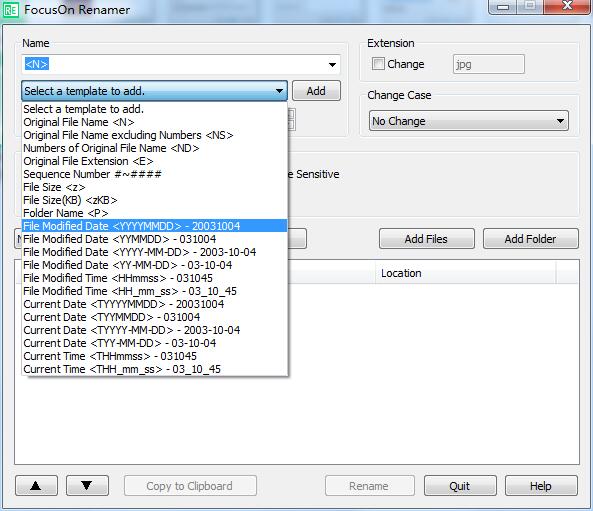Choose 'Select a template to add.' list entry
Screen dimensions: 593x511
coord(155,109)
